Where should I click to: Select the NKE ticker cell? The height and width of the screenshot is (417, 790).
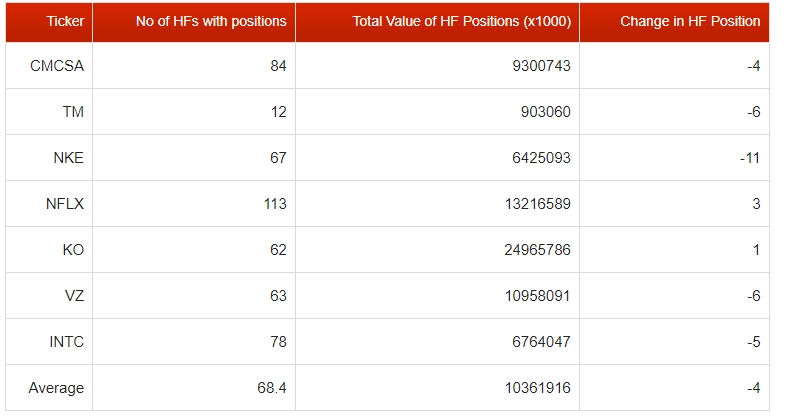tap(68, 158)
